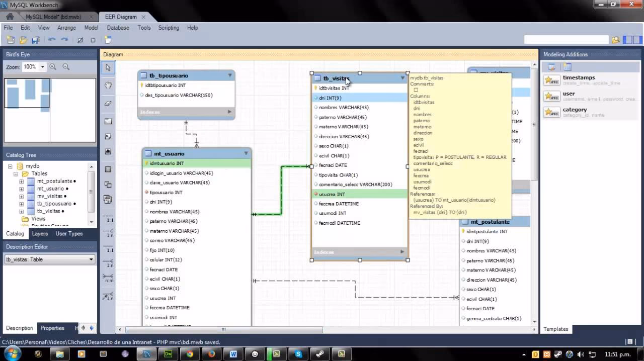The image size is (644, 361).
Task: Select the text note tool
Action: [x=108, y=136]
